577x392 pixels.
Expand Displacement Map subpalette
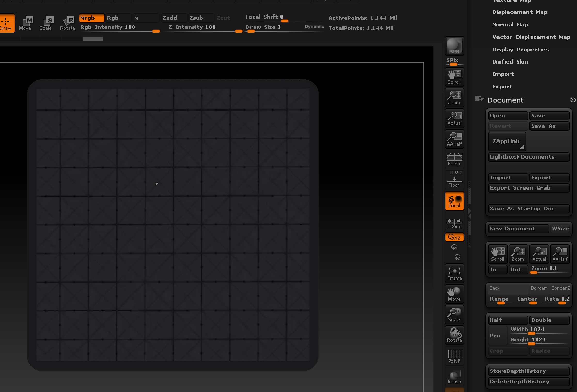coord(520,12)
